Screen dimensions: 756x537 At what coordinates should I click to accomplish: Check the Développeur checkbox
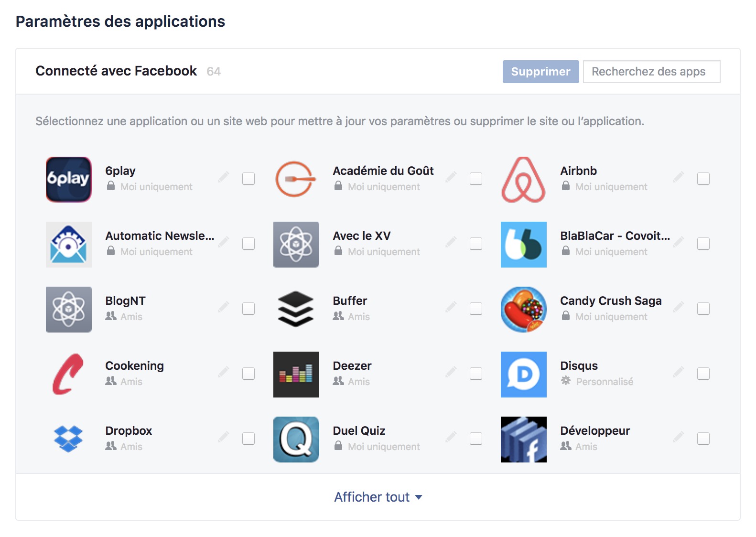click(703, 439)
